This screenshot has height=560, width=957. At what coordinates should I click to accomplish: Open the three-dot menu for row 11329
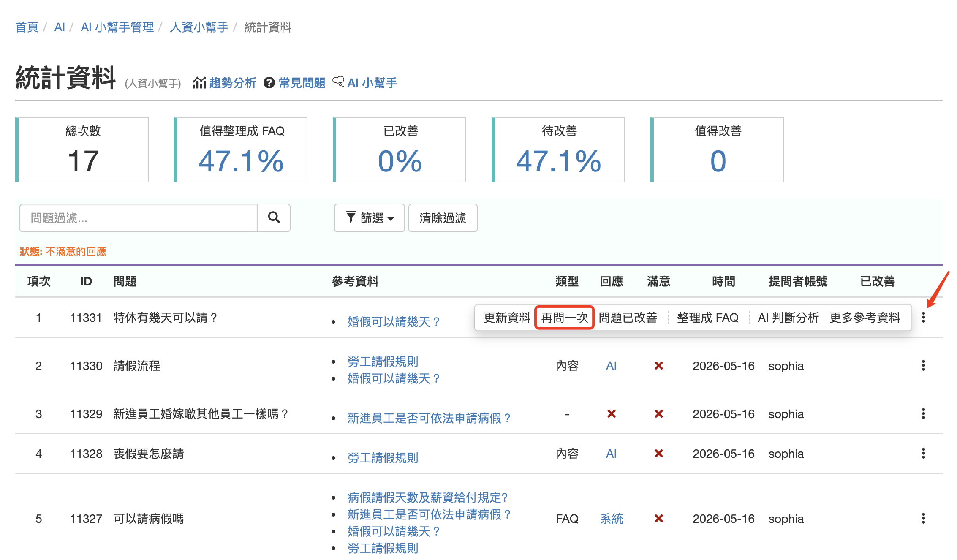click(x=923, y=414)
